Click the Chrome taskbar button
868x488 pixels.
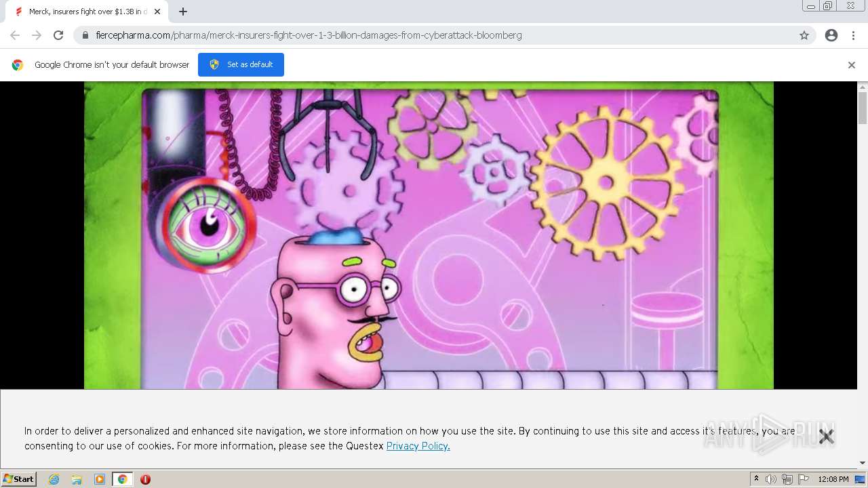click(x=122, y=479)
